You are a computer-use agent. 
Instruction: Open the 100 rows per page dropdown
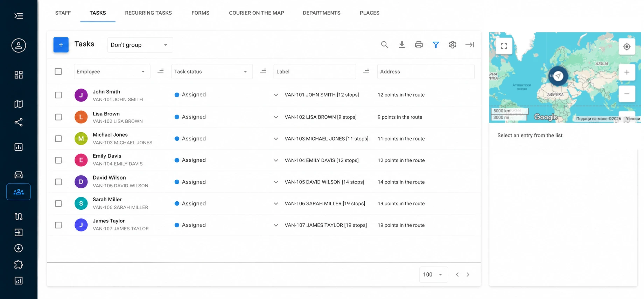coord(433,274)
